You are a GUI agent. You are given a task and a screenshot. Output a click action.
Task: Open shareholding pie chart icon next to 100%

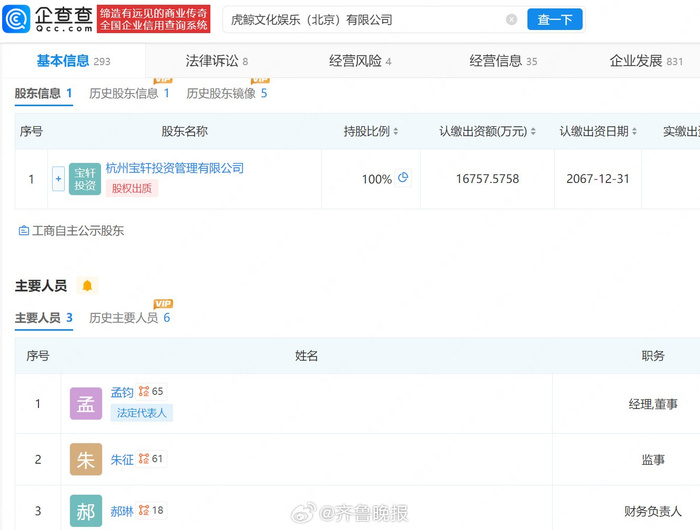[403, 178]
